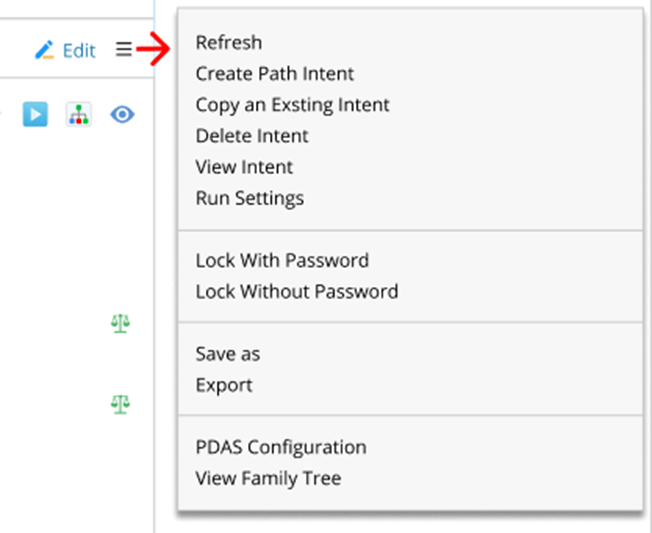Click the upper green balance scale icon
652x533 pixels.
point(121,323)
